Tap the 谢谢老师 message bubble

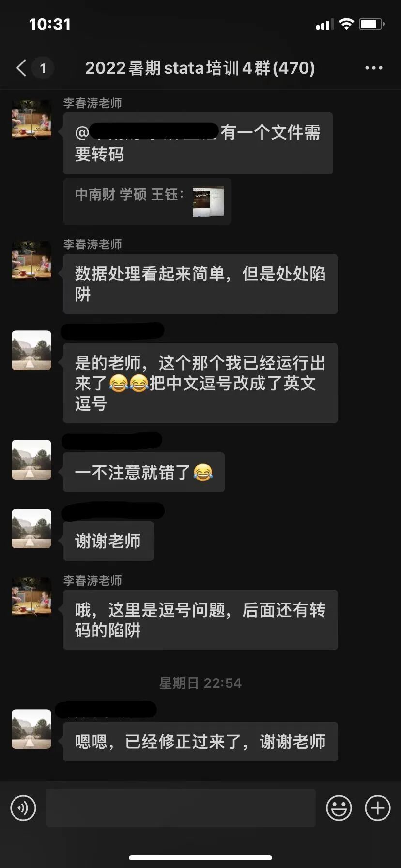point(108,541)
